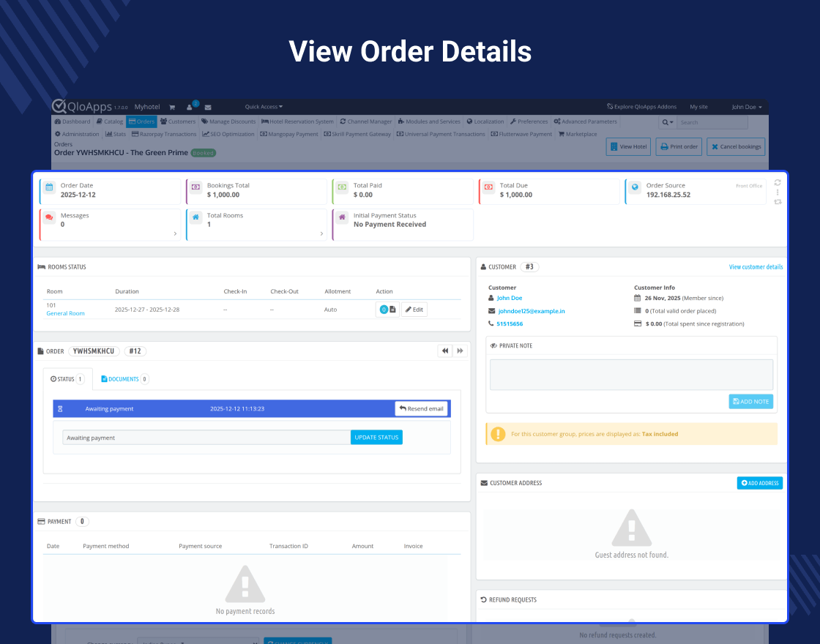This screenshot has height=644, width=820.
Task: Open the Customers menu
Action: coord(178,121)
